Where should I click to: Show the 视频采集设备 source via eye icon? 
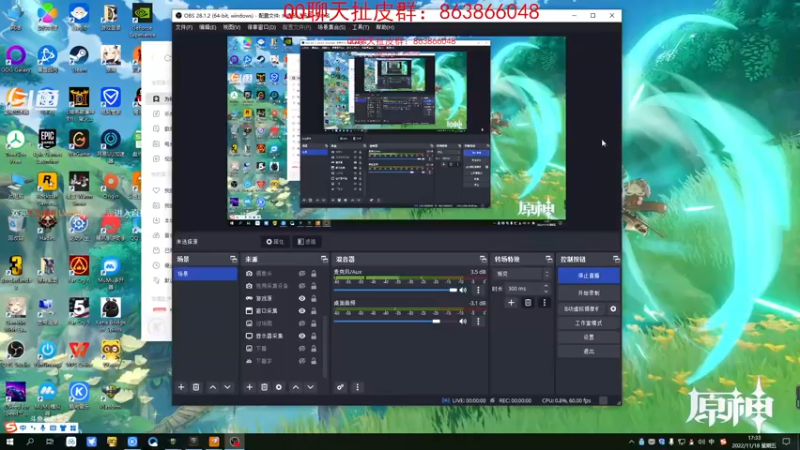[x=302, y=286]
